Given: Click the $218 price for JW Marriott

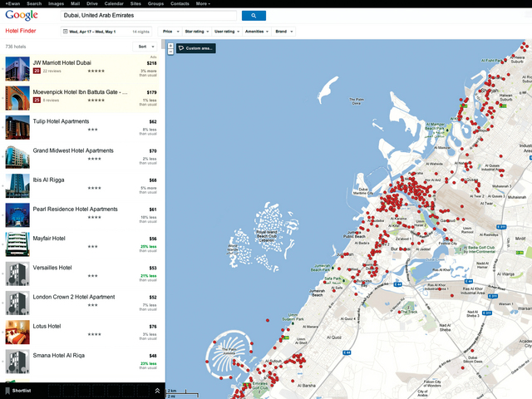Looking at the screenshot, I should (x=151, y=63).
